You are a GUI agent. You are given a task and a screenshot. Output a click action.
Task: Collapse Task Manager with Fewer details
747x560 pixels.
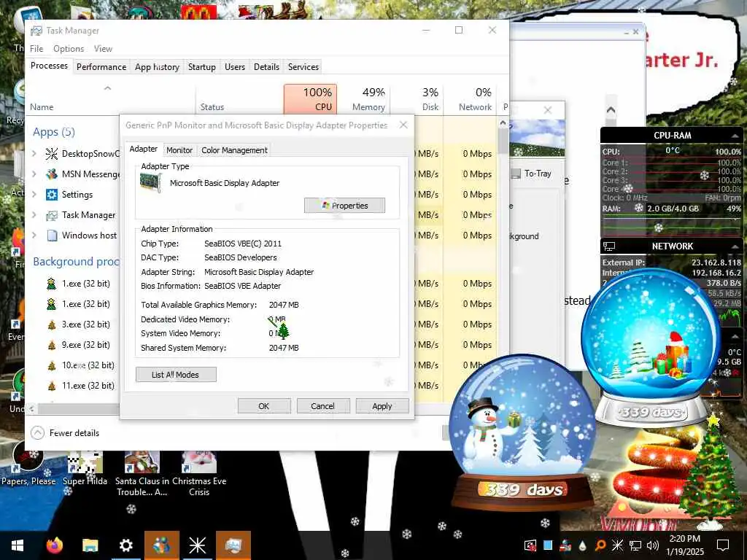[65, 433]
